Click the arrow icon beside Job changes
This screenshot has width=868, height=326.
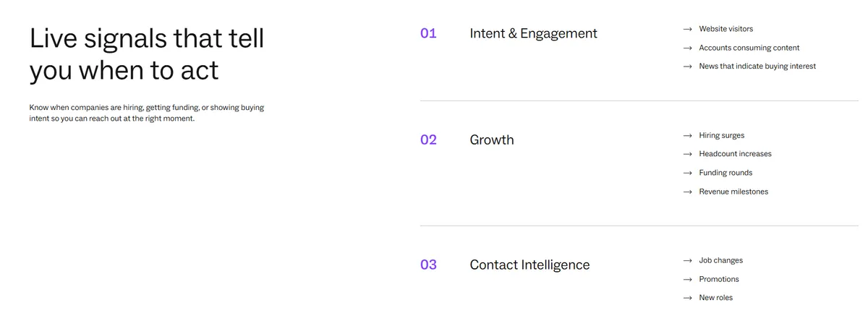coord(688,261)
